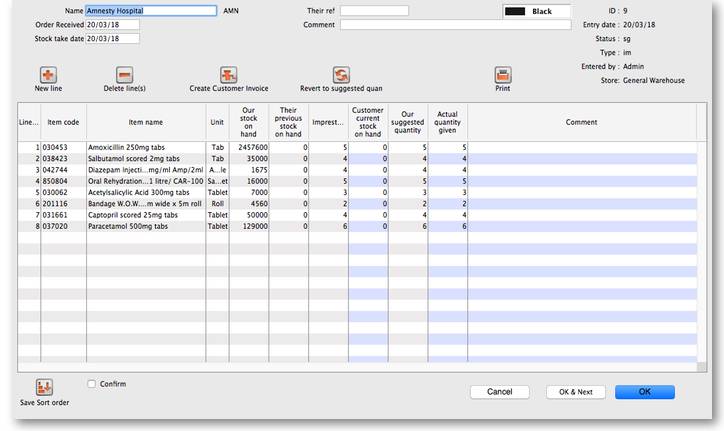Click the Their ref input field
The height and width of the screenshot is (431, 724).
tap(374, 11)
